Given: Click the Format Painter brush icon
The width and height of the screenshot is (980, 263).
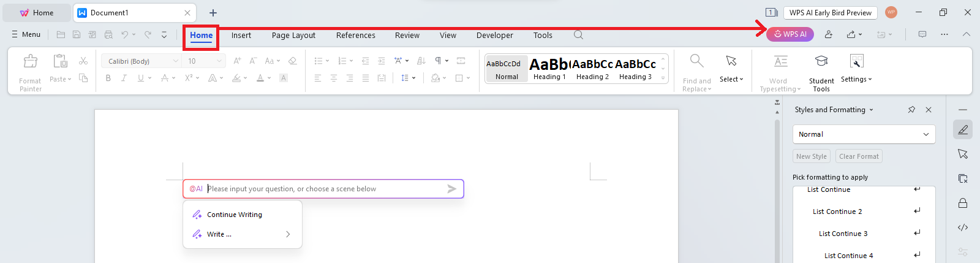Looking at the screenshot, I should click(x=30, y=61).
